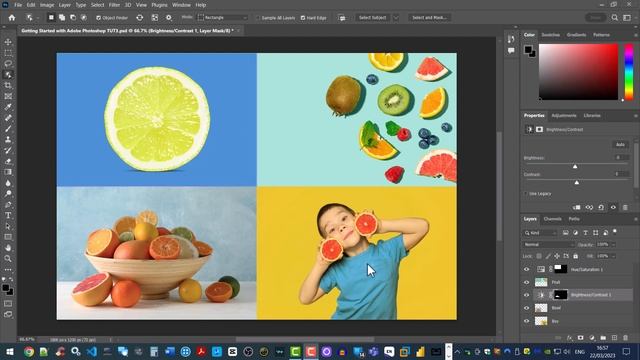The height and width of the screenshot is (360, 640).
Task: Select the Move tool
Action: coord(8,42)
